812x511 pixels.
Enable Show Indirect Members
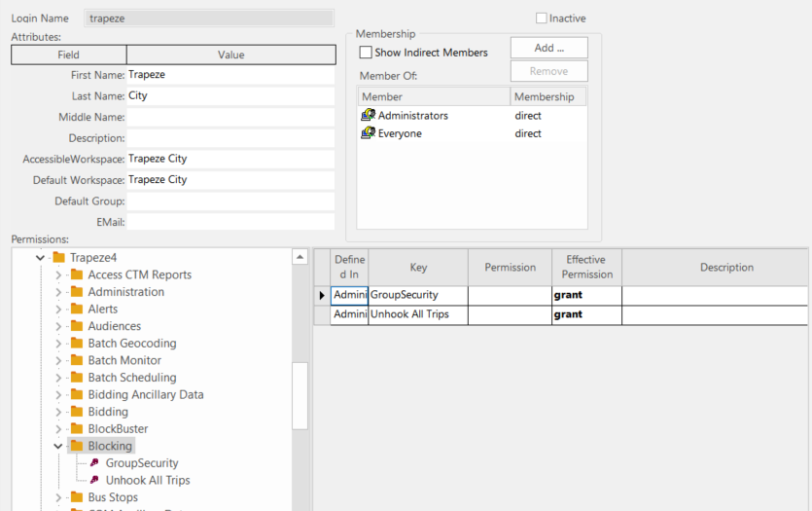pyautogui.click(x=366, y=53)
